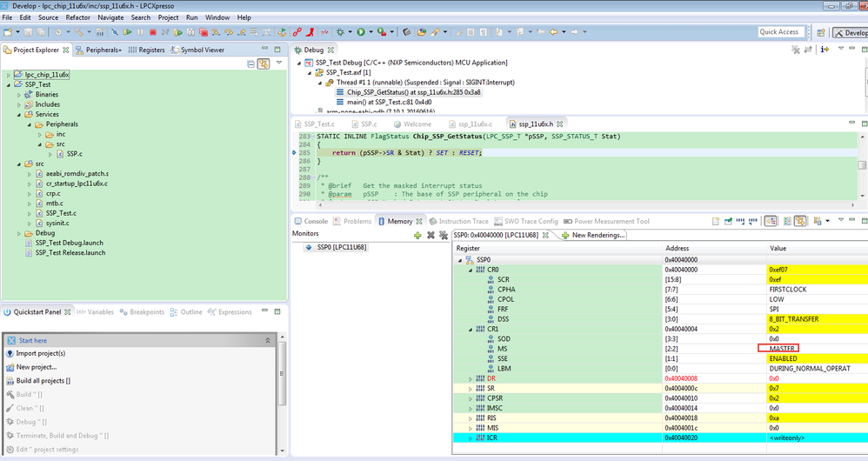The height and width of the screenshot is (461, 868).
Task: Open the Refactor menu
Action: point(77,17)
